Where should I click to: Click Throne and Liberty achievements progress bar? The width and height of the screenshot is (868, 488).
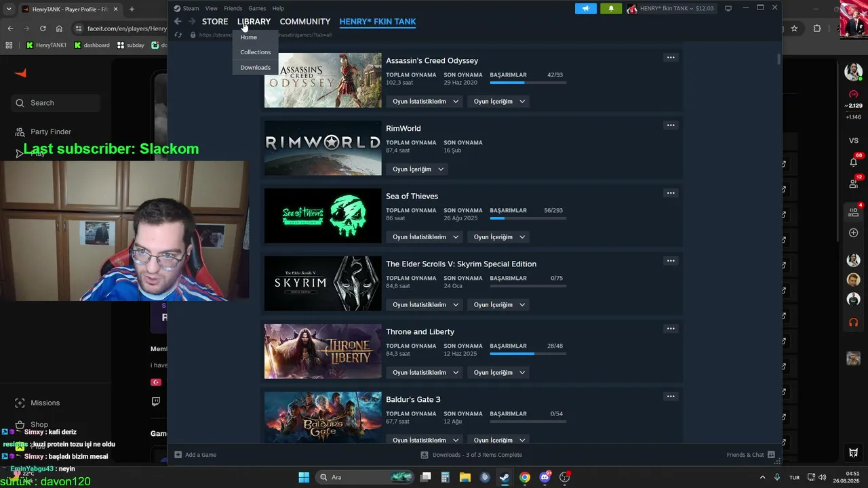pos(528,354)
